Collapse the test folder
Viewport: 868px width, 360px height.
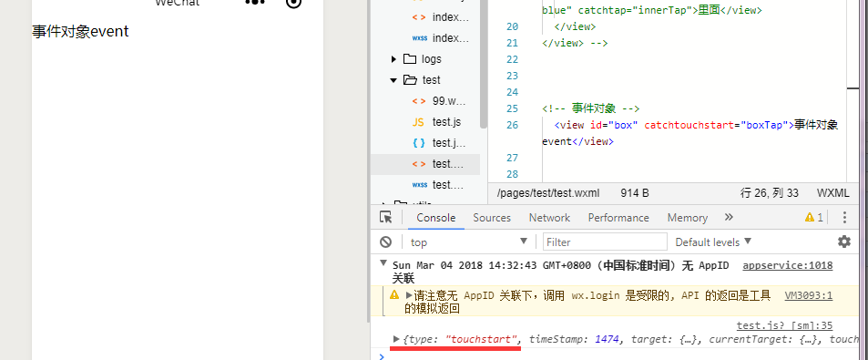393,80
